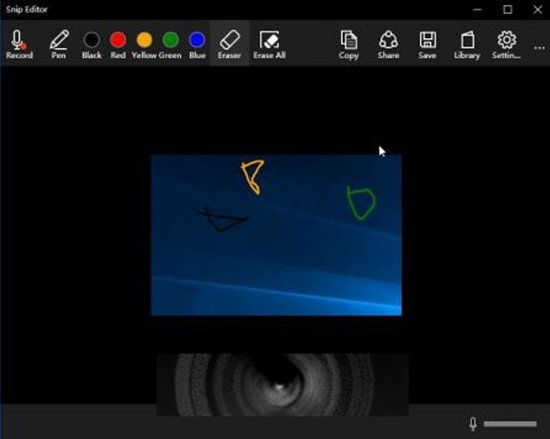The width and height of the screenshot is (550, 439).
Task: Click the camera lens preview thumbnail
Action: coord(282,385)
